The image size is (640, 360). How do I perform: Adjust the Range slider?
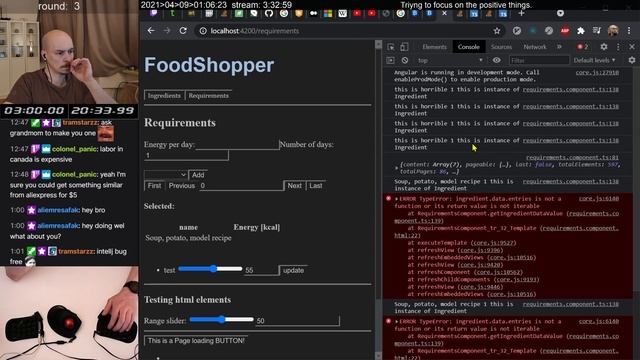coord(221,319)
